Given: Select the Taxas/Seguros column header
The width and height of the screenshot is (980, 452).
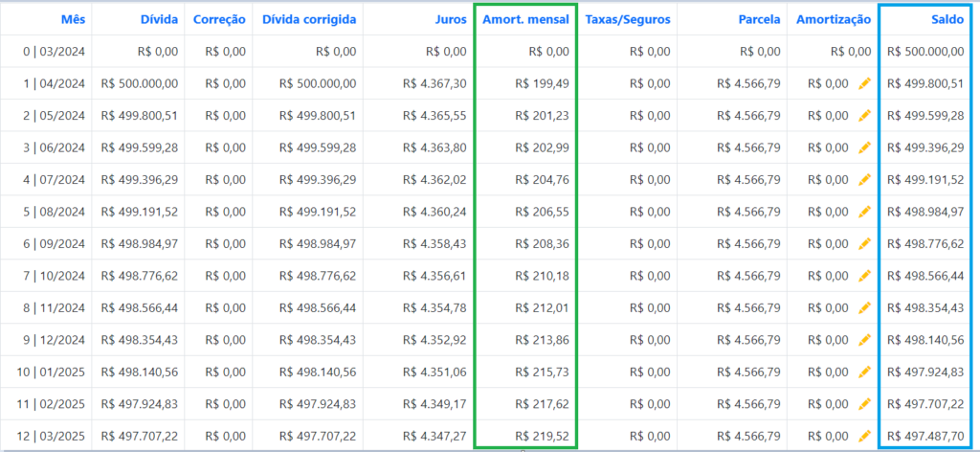Looking at the screenshot, I should click(x=628, y=19).
